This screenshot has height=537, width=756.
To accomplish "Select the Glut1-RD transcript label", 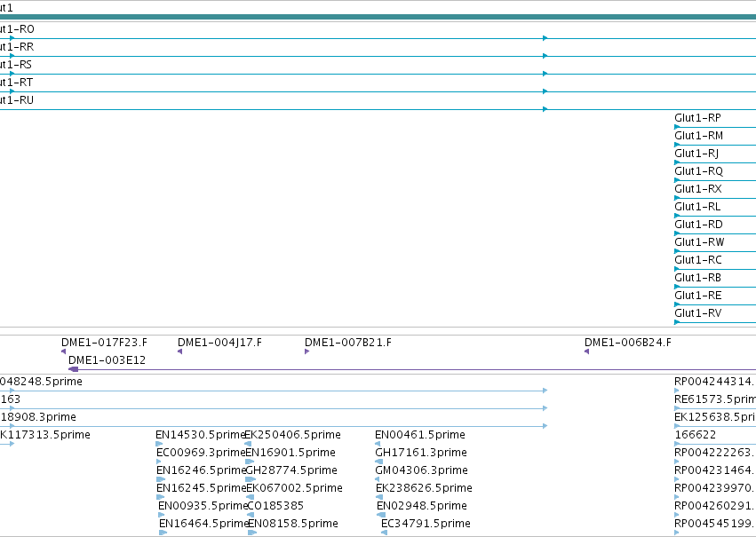I will click(x=698, y=225).
